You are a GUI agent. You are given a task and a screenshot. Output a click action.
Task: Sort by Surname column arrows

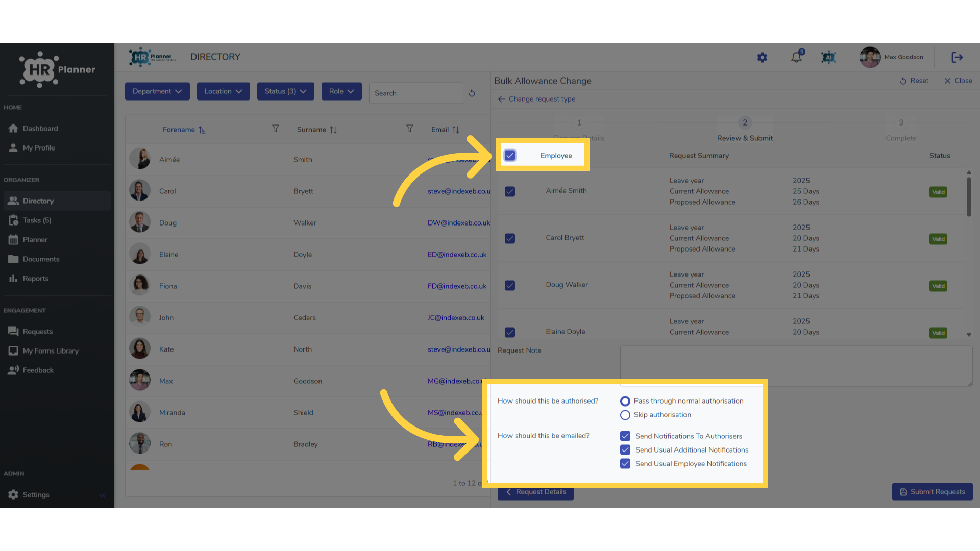[333, 130]
